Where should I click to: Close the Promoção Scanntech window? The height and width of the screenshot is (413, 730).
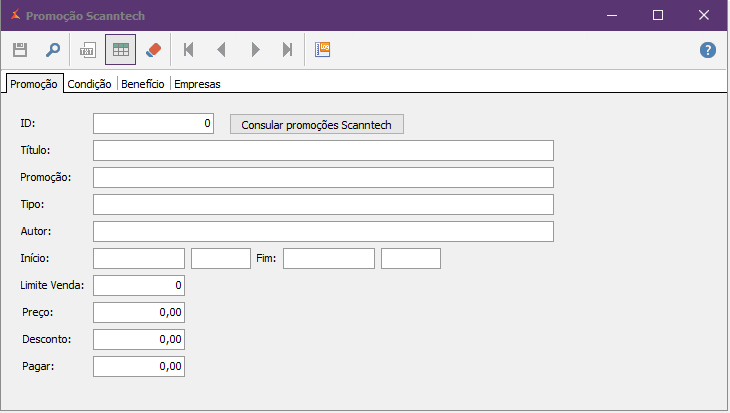coord(703,15)
